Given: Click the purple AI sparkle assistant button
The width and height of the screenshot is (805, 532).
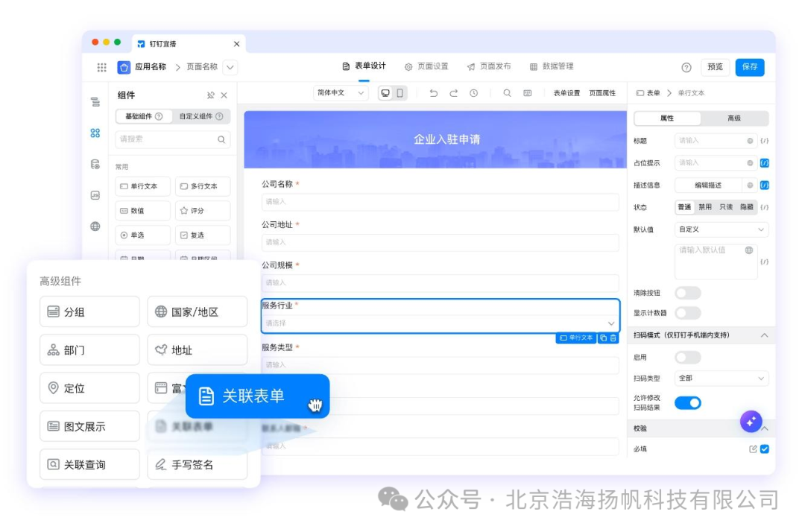Looking at the screenshot, I should 751,421.
